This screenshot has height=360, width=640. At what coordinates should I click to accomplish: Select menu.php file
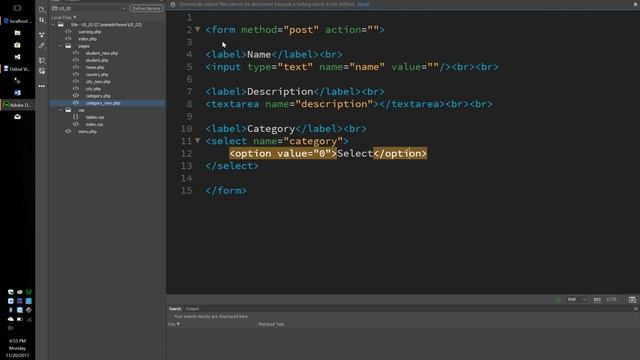click(87, 131)
